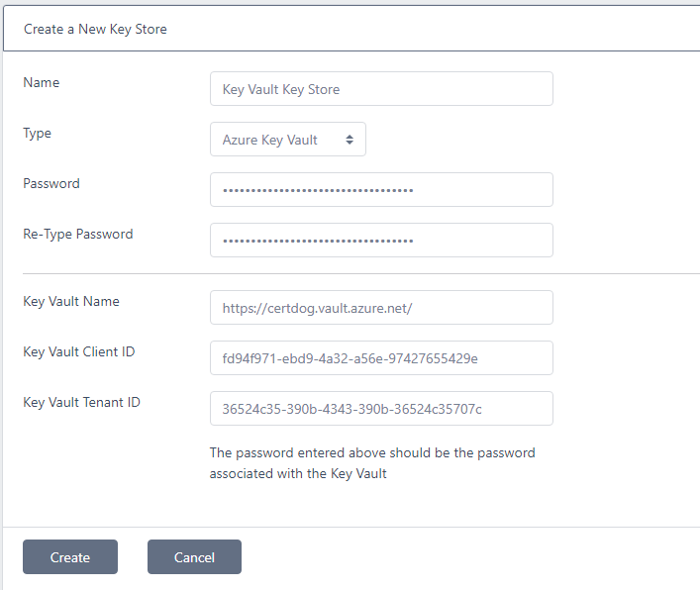Click the "Key Vault Name" label

[71, 302]
